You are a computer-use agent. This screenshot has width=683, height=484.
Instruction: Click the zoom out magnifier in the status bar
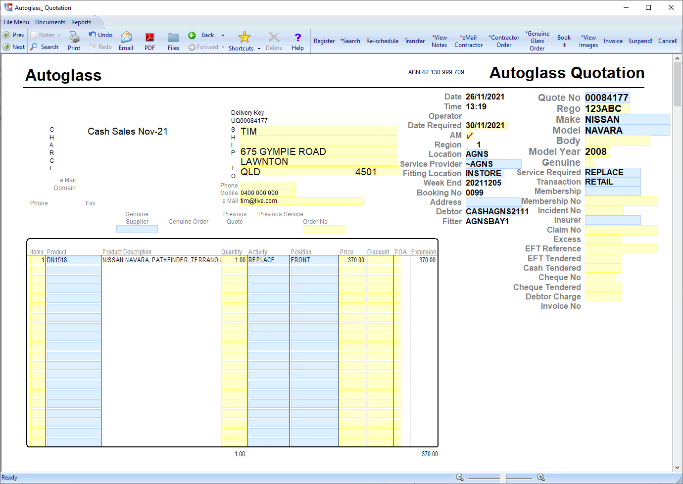pos(460,477)
